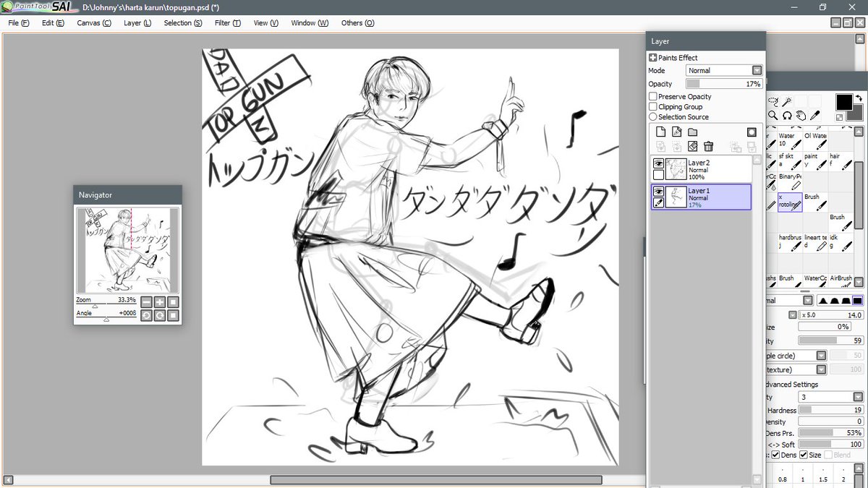
Task: Zoom in using Navigator plus button
Action: (160, 302)
